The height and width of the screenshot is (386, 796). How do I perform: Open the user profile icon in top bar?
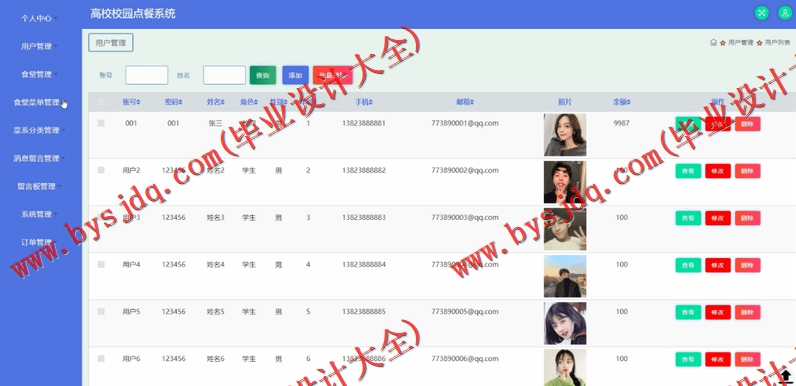point(785,13)
